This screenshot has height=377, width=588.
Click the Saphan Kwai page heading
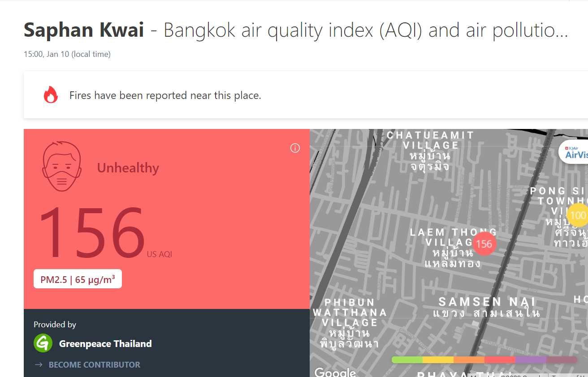click(84, 30)
